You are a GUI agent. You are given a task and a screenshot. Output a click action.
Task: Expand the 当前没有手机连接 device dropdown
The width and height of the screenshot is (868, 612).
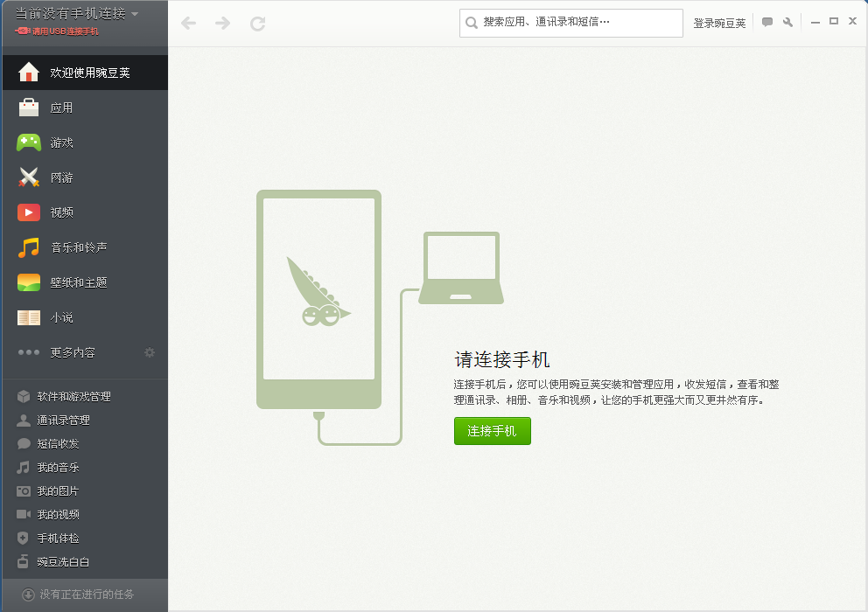[x=76, y=13]
